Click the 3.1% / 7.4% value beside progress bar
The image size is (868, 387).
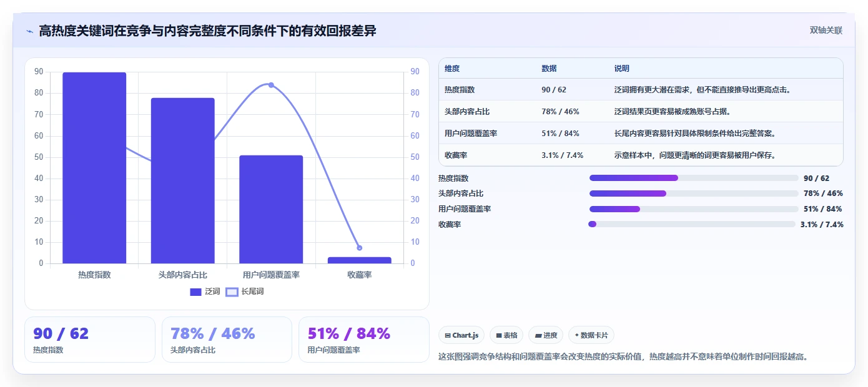822,224
